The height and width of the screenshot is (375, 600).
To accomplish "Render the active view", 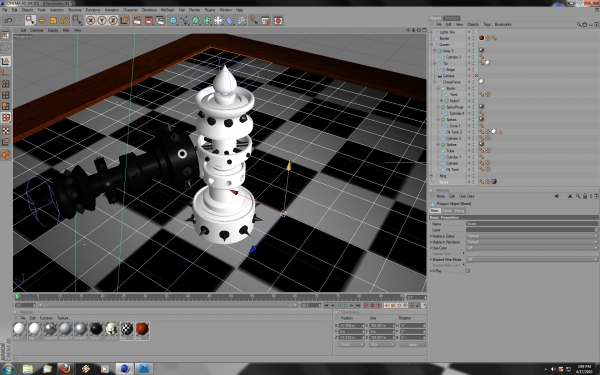I will tap(137, 20).
